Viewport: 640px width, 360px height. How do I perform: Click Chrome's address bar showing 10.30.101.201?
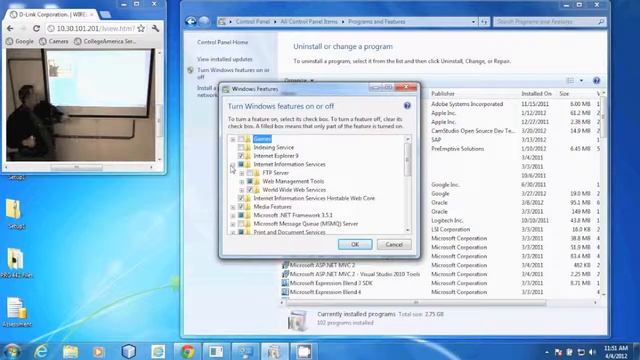(x=96, y=28)
